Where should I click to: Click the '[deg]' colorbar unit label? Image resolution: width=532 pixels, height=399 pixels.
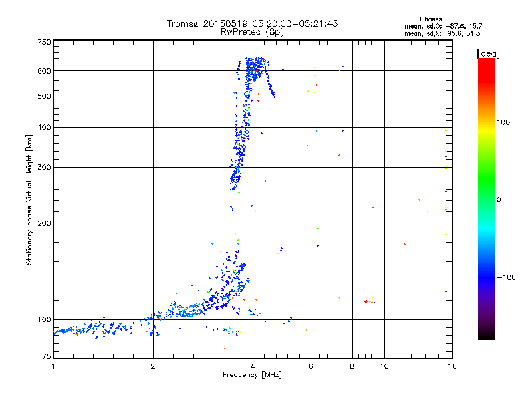coord(488,53)
